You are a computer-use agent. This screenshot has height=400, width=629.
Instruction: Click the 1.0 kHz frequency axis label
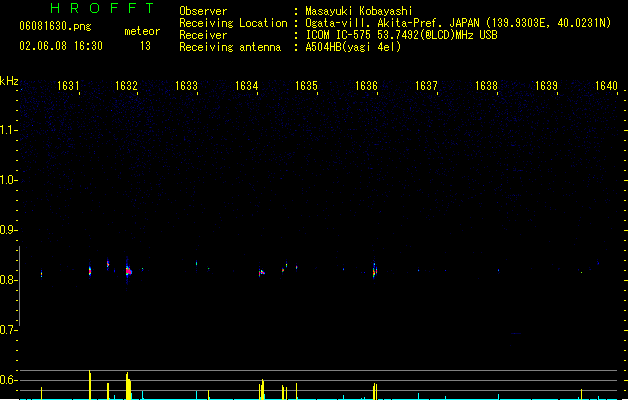pos(8,180)
